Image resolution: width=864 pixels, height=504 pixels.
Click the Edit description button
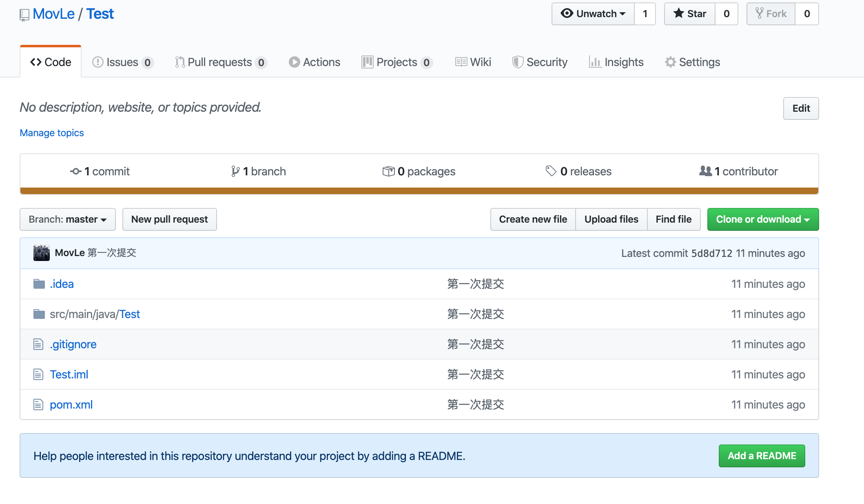click(x=801, y=108)
